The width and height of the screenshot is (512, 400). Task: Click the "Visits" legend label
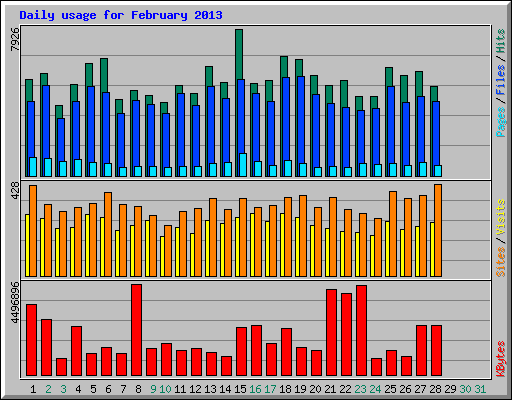(x=500, y=217)
